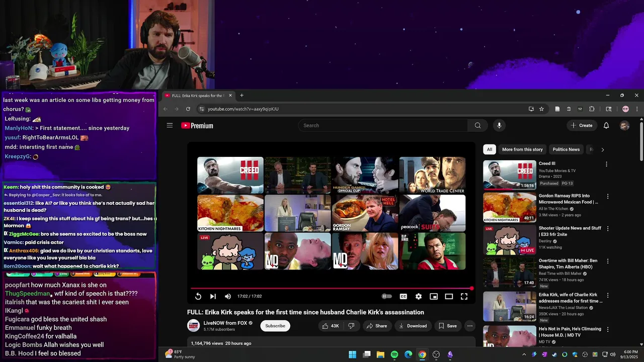Image resolution: width=644 pixels, height=362 pixels.
Task: Open more actions menu beside Save
Action: pos(470,326)
